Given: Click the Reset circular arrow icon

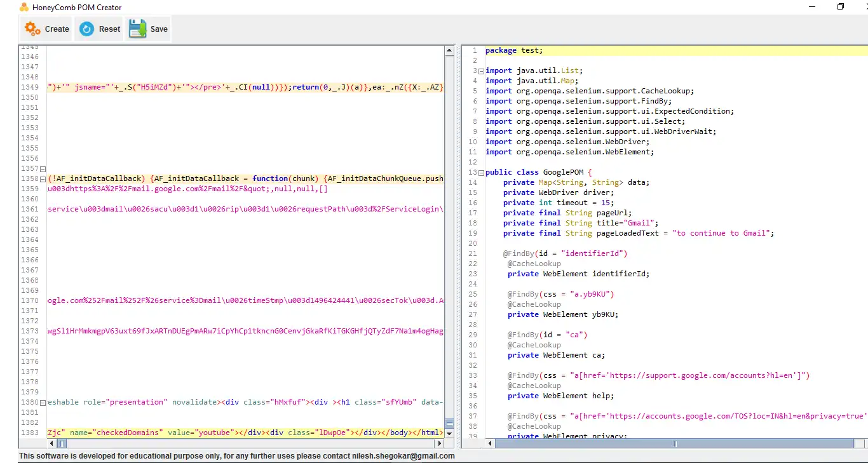Looking at the screenshot, I should 86,29.
